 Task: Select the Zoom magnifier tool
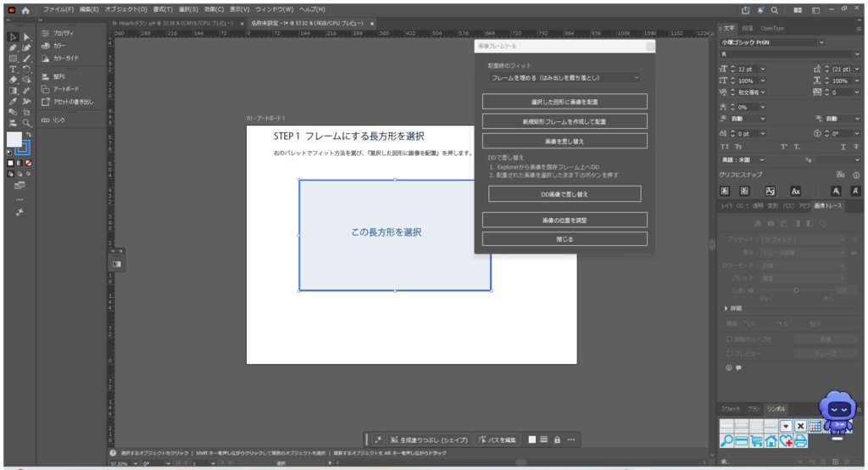(x=26, y=123)
